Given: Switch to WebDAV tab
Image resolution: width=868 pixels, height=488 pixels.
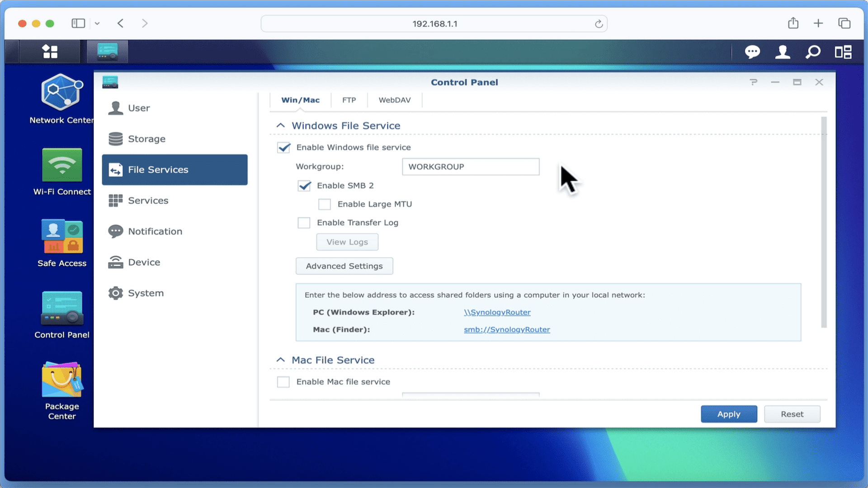Looking at the screenshot, I should [x=395, y=100].
